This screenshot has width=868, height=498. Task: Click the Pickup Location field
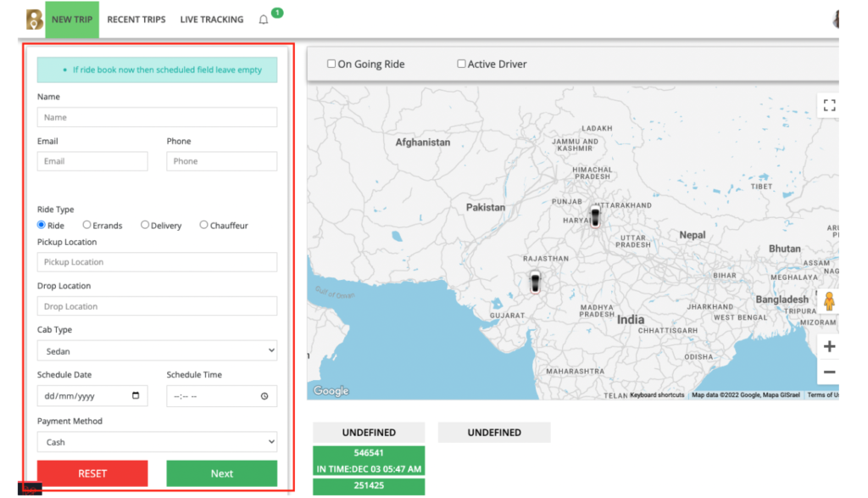click(x=157, y=262)
